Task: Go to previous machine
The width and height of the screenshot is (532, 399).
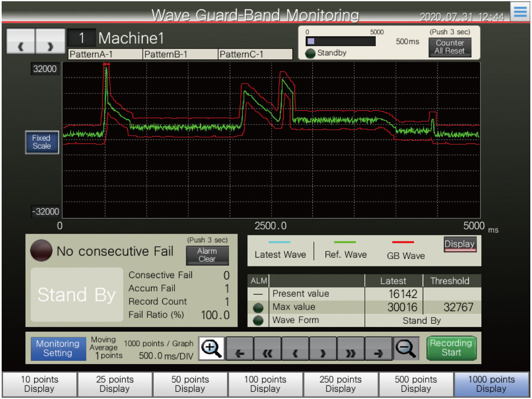Action: 21,42
